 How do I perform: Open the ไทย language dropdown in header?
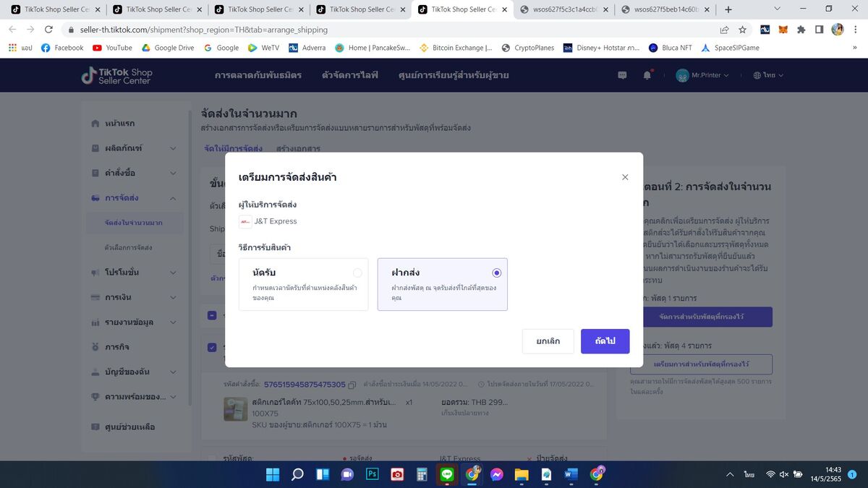(768, 75)
